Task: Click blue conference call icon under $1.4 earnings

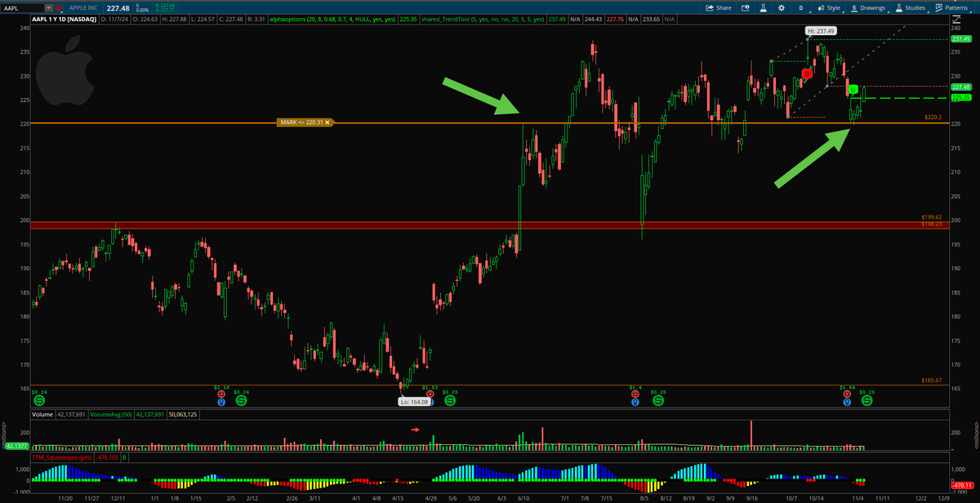Action: coord(635,402)
